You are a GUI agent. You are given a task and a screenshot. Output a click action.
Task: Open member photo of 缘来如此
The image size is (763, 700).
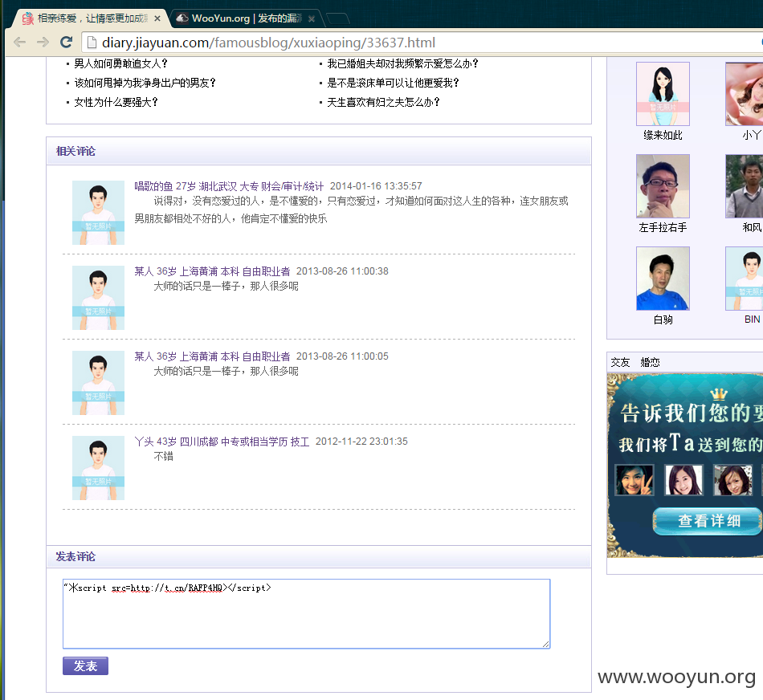click(x=663, y=94)
